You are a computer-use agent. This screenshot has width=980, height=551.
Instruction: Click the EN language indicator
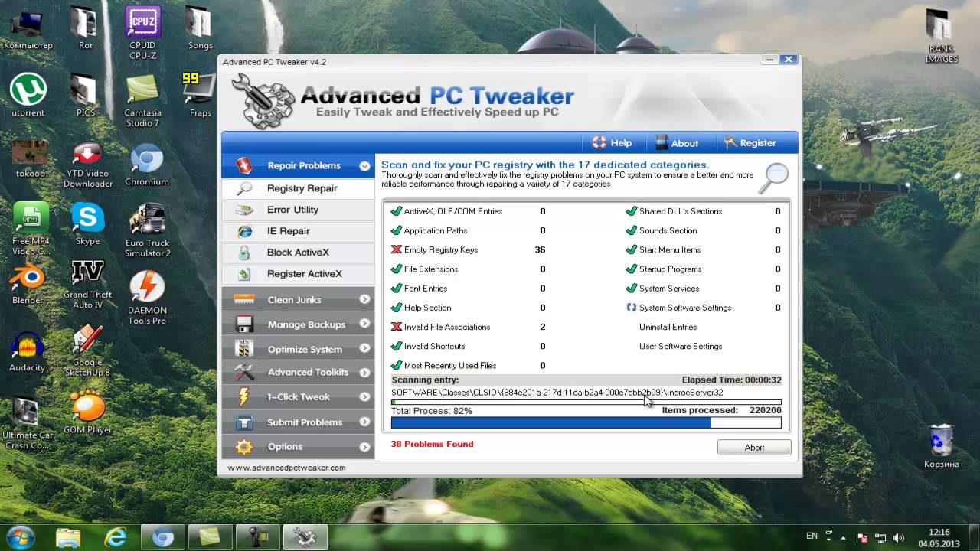[812, 536]
